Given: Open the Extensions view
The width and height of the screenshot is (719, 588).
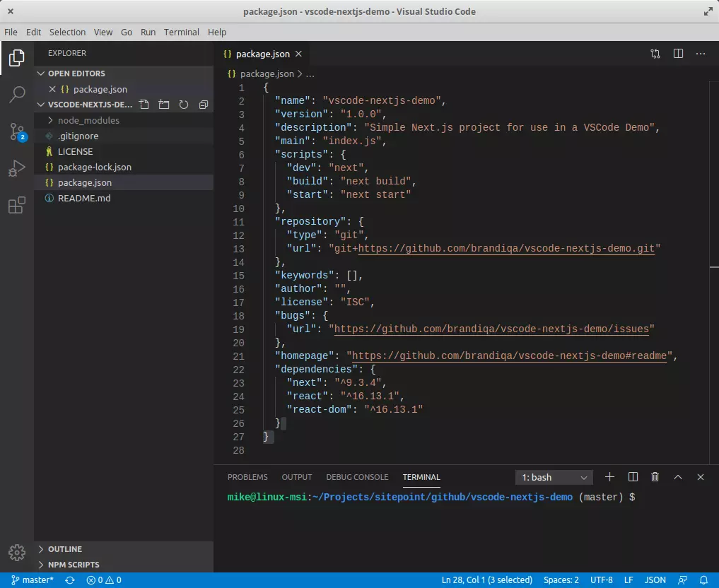Looking at the screenshot, I should pos(16,205).
